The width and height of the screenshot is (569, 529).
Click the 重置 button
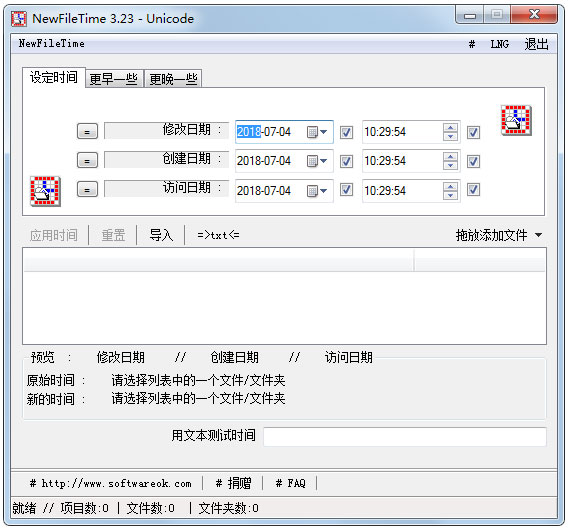[x=113, y=235]
